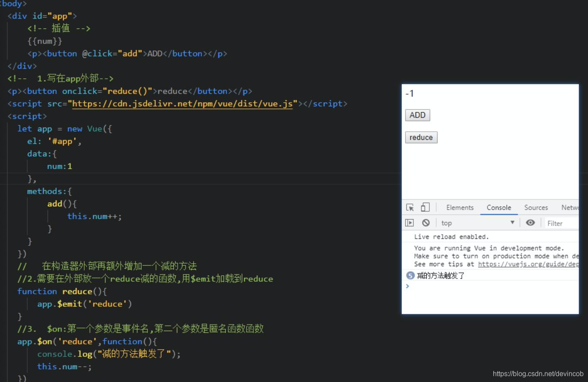This screenshot has height=382, width=588.
Task: Click the 'num:1' code line
Action: 60,166
